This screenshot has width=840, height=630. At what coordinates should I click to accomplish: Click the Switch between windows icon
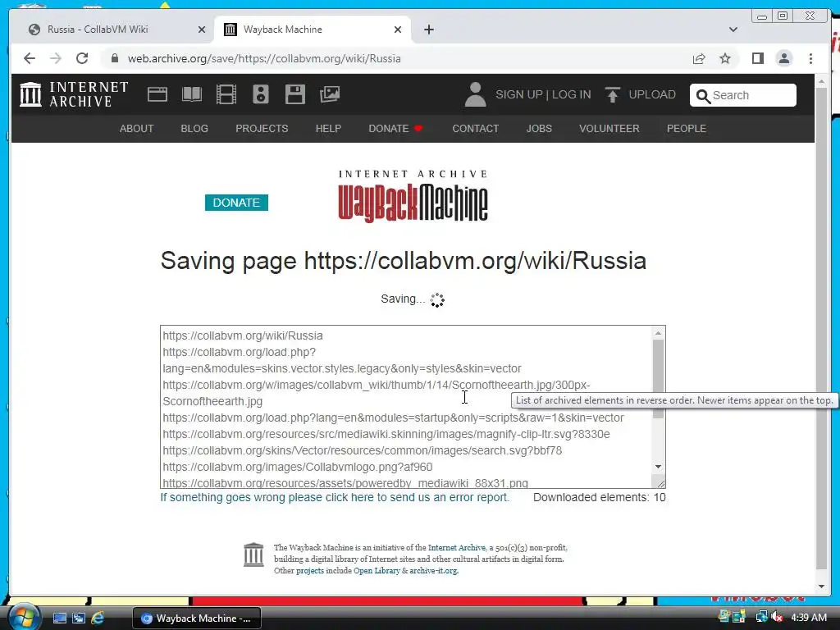pyautogui.click(x=79, y=619)
